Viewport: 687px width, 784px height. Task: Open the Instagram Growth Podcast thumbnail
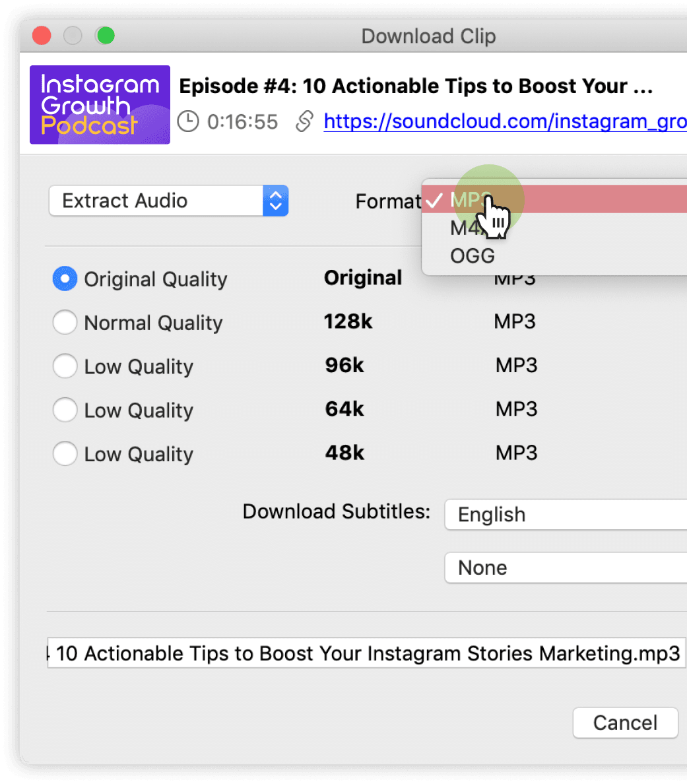(100, 105)
